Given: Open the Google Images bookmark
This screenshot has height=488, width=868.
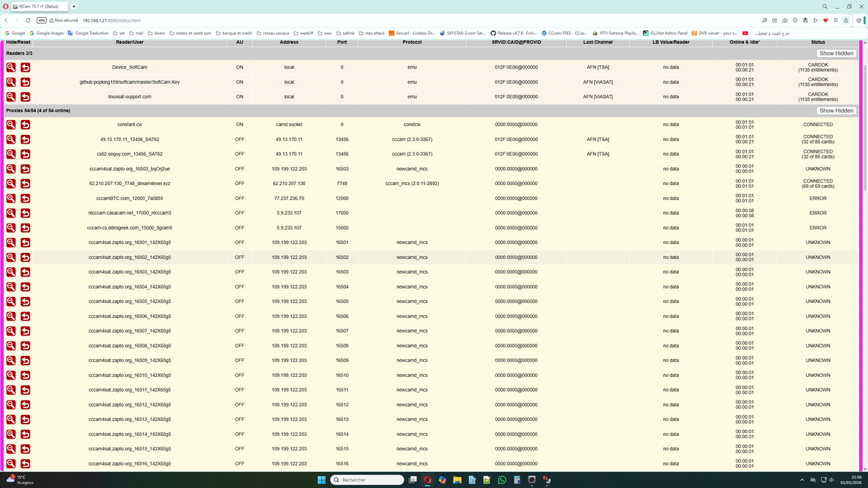Looking at the screenshot, I should tap(46, 33).
